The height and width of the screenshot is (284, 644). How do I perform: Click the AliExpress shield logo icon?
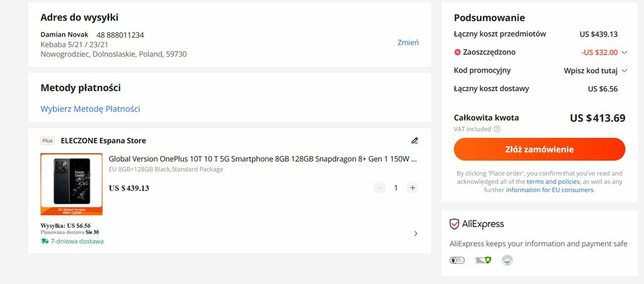pyautogui.click(x=454, y=224)
